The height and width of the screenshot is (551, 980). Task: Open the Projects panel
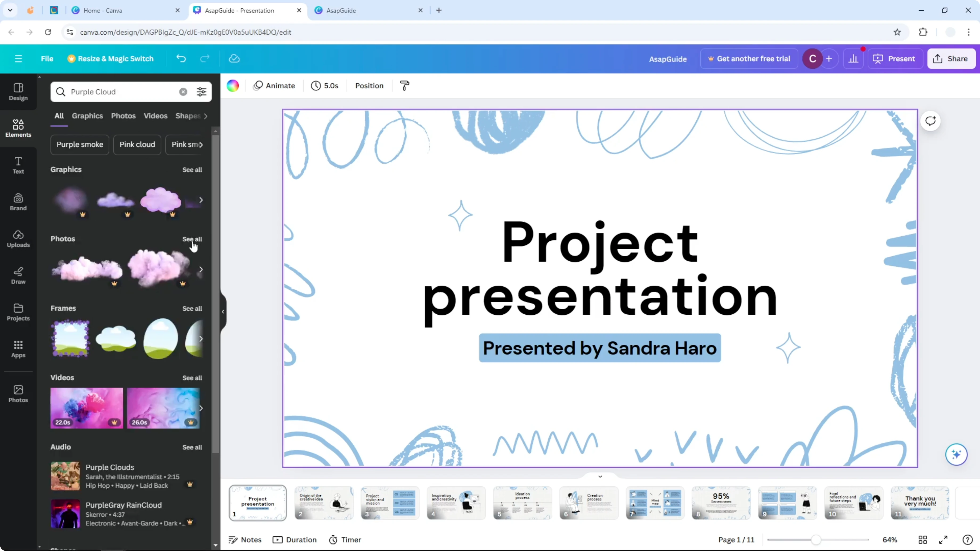click(18, 312)
